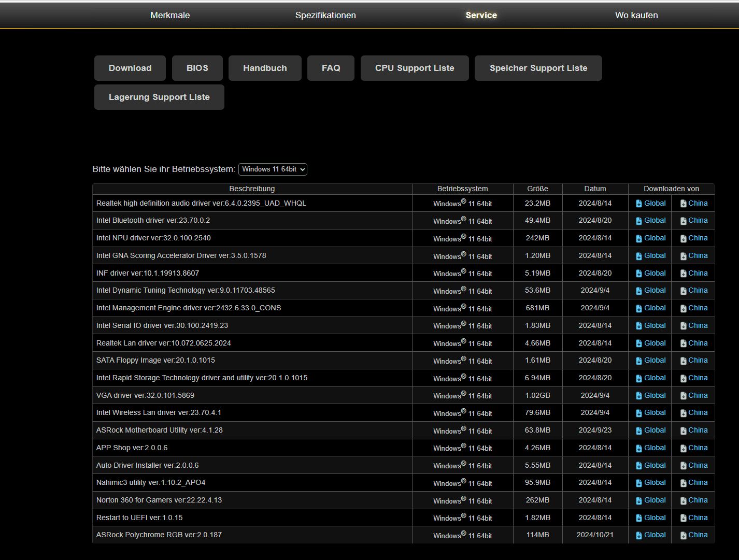Download Restart to UEFI via Global link

[x=655, y=518]
